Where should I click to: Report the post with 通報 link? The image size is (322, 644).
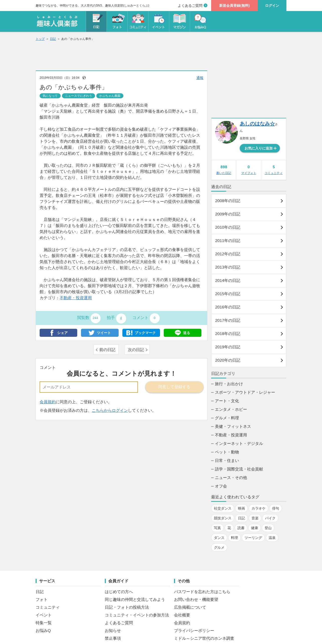[x=200, y=78]
